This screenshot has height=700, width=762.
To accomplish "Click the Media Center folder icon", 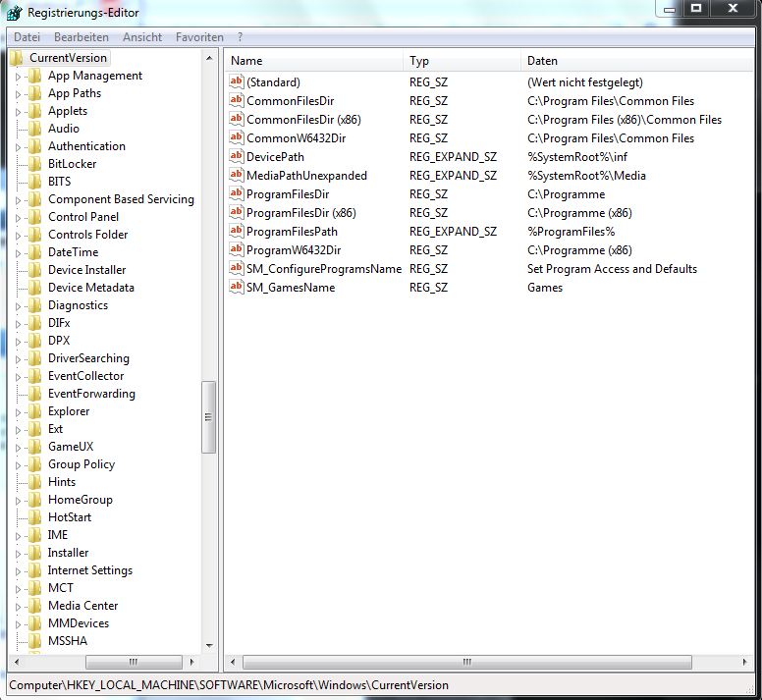I will click(x=35, y=606).
